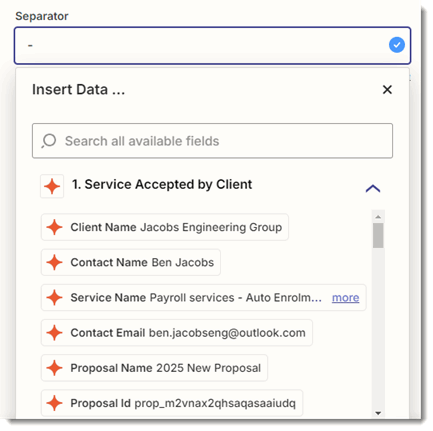Insert Proposal Name 2025 New Proposal
433x431 pixels.
point(154,368)
